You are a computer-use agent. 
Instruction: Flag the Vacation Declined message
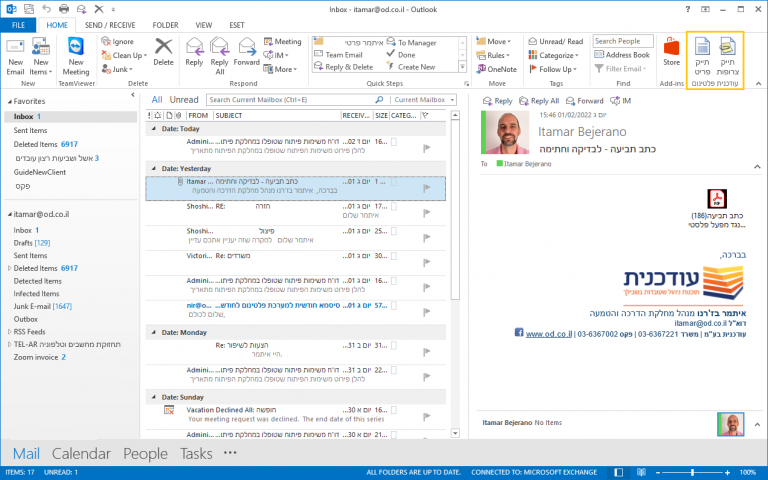click(x=427, y=417)
